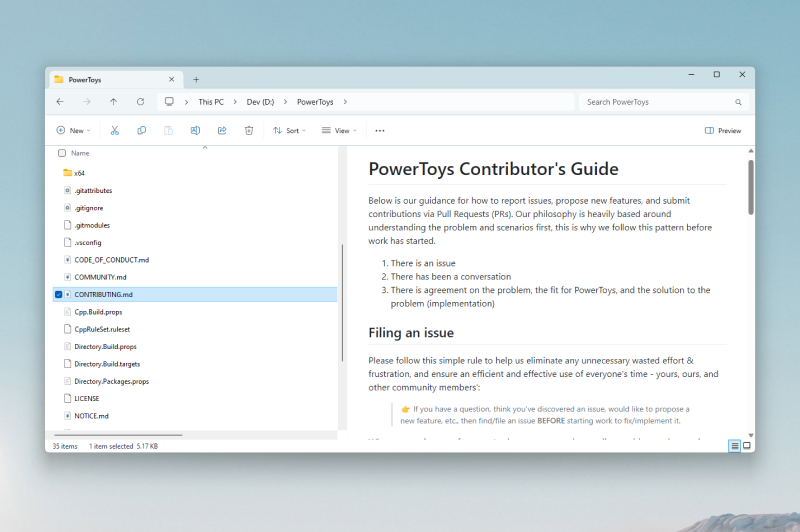Refresh the current folder view
The image size is (800, 532).
coord(140,102)
